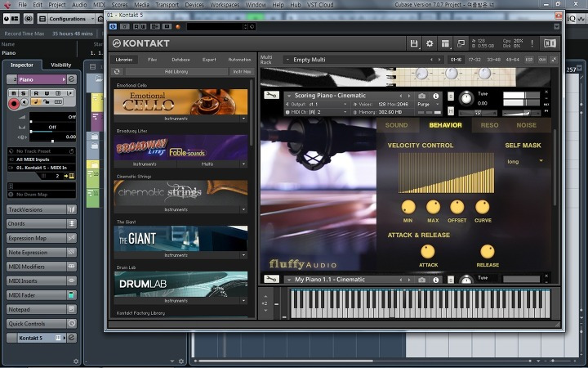This screenshot has height=368, width=588.
Task: Click the Tune knob of Scoring Piano
Action: click(x=466, y=98)
